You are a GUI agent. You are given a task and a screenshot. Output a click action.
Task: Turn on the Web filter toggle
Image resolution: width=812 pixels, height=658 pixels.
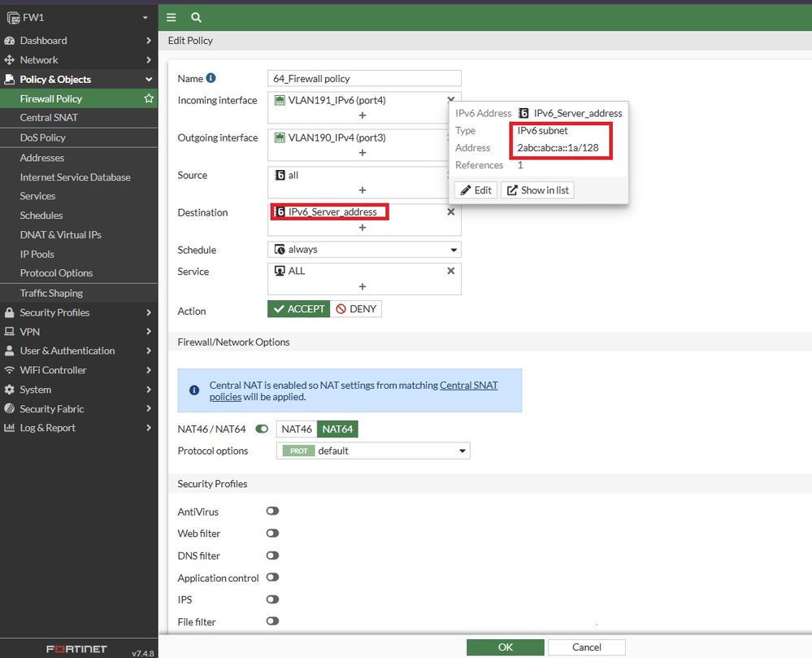pyautogui.click(x=272, y=534)
